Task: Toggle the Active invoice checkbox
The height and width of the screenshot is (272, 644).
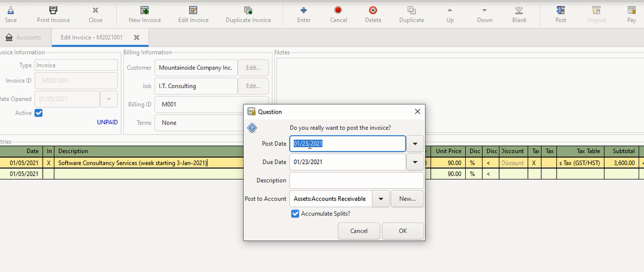Action: [38, 113]
